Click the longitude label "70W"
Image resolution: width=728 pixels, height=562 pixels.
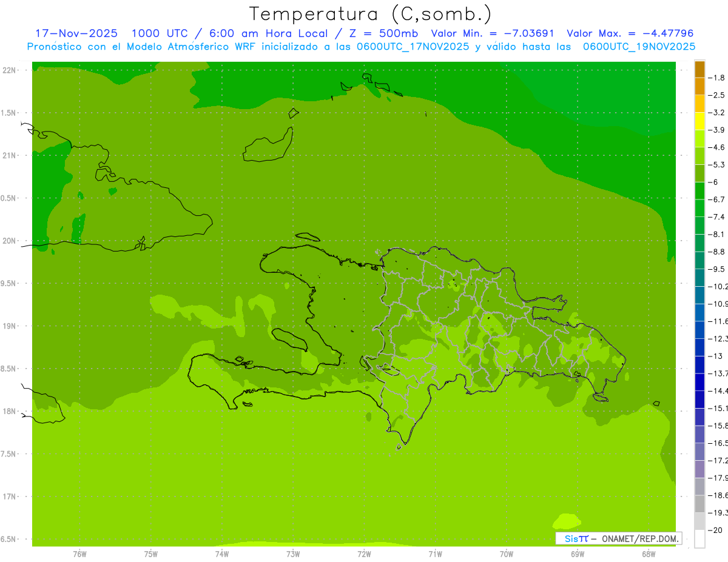pos(507,554)
